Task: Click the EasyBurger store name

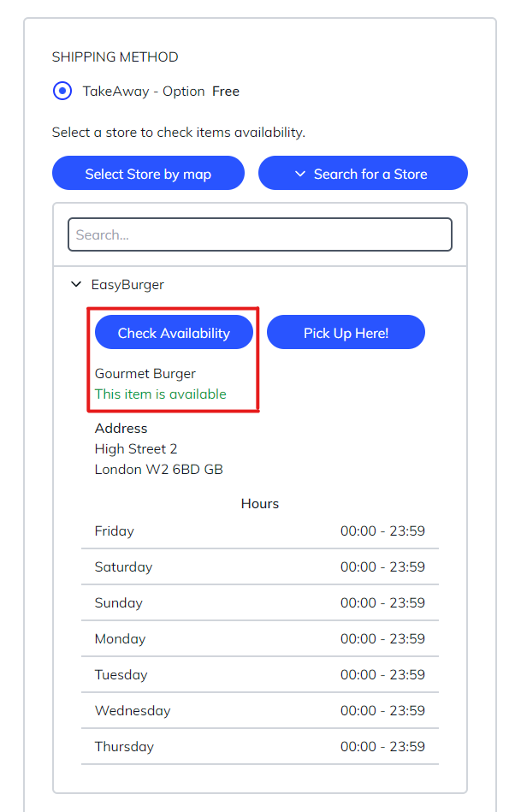Action: (128, 284)
